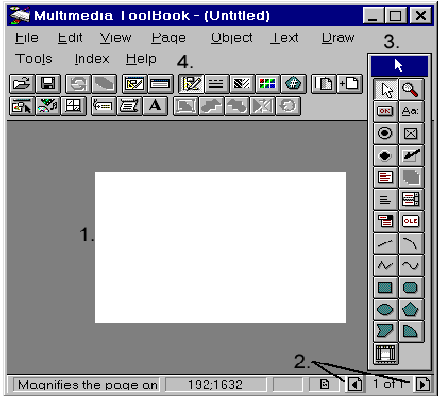439x397 pixels.
Task: Select the ellipse shape tool
Action: click(x=386, y=309)
